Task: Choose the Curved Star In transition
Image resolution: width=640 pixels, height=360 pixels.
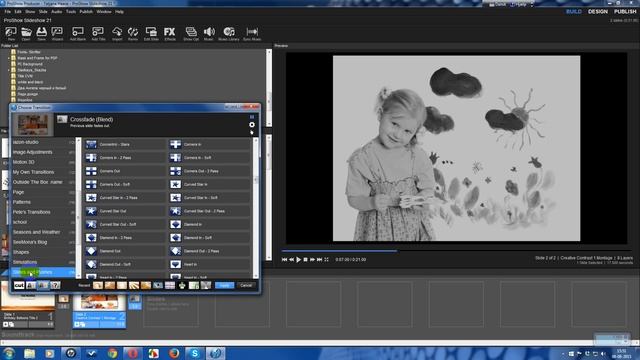Action: (x=210, y=184)
